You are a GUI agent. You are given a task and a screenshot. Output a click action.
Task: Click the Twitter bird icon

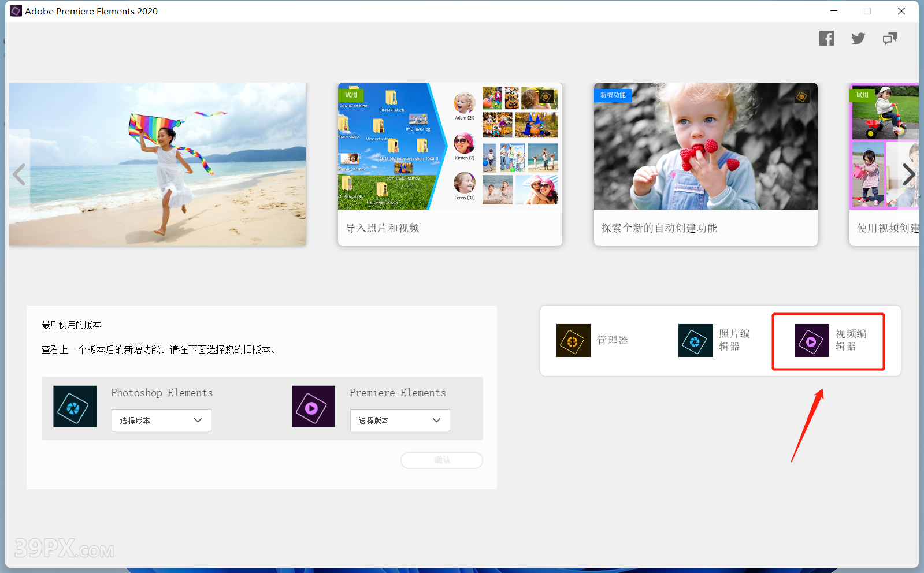tap(858, 39)
